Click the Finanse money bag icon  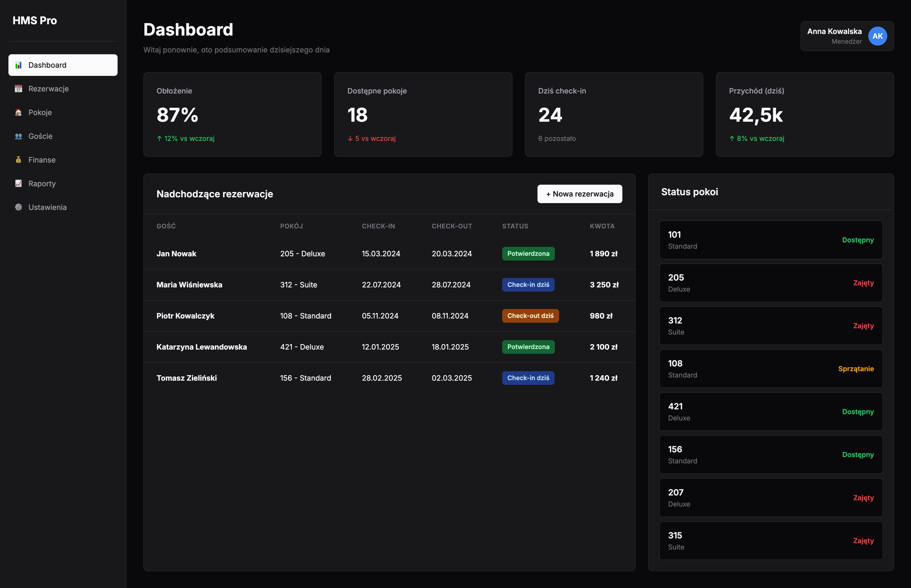[18, 160]
